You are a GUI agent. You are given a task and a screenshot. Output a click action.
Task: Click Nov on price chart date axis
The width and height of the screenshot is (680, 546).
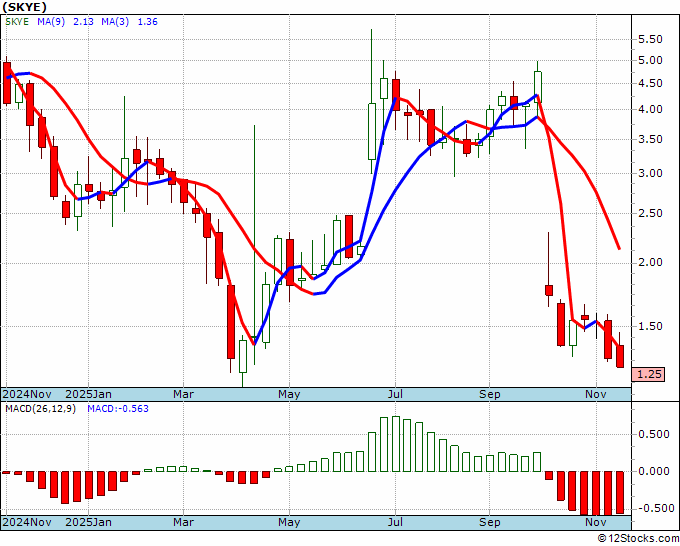tap(595, 394)
